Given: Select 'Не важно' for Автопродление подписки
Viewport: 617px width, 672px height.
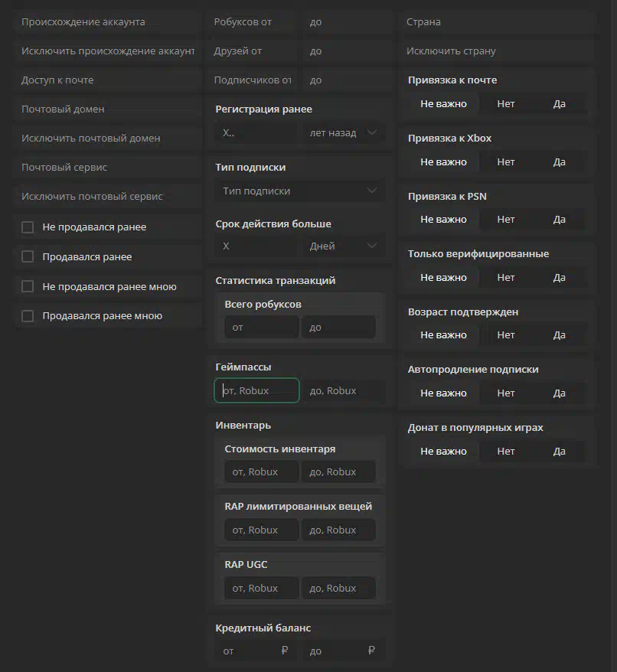Looking at the screenshot, I should (x=443, y=393).
